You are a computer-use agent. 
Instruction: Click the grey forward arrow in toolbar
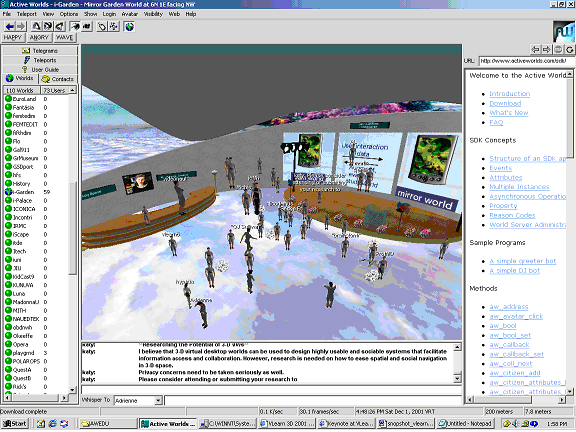pyautogui.click(x=21, y=26)
